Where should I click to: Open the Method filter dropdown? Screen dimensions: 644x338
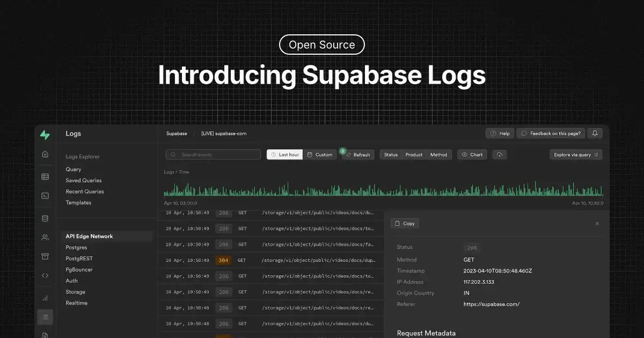pyautogui.click(x=438, y=155)
